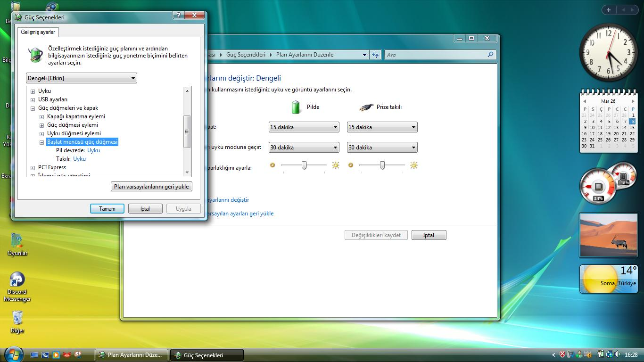Screen dimensions: 644x362
Task: Click search magnifier in Ara box
Action: (x=490, y=55)
